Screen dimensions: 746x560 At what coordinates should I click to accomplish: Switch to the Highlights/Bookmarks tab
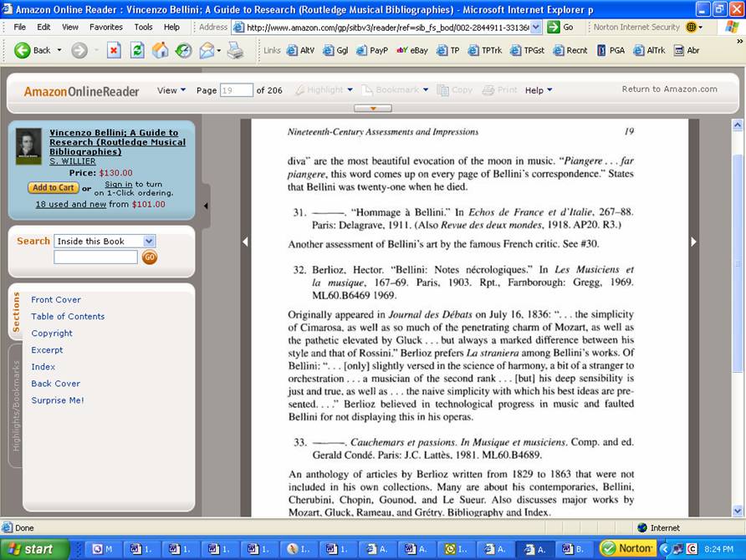(x=15, y=405)
